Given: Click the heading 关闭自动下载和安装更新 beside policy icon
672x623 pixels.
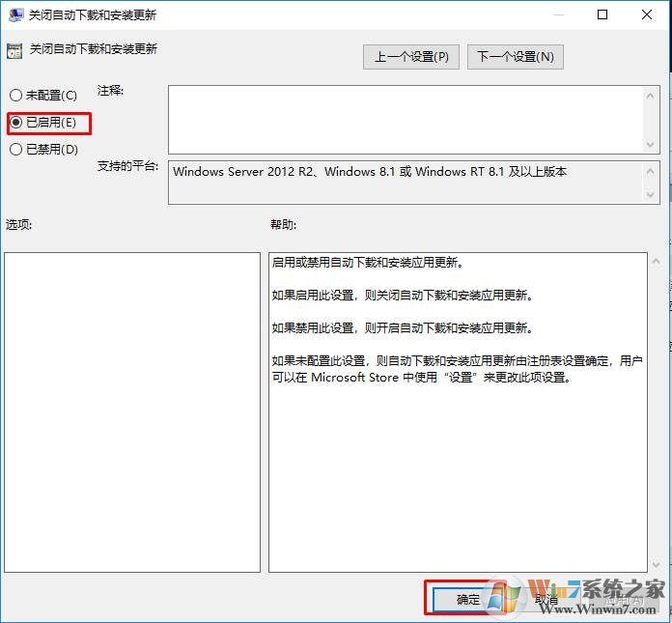Looking at the screenshot, I should click(x=94, y=49).
